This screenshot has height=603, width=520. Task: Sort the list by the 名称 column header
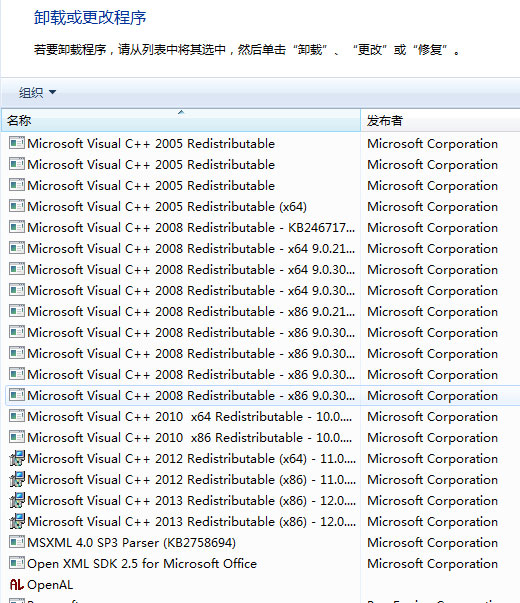click(x=181, y=120)
